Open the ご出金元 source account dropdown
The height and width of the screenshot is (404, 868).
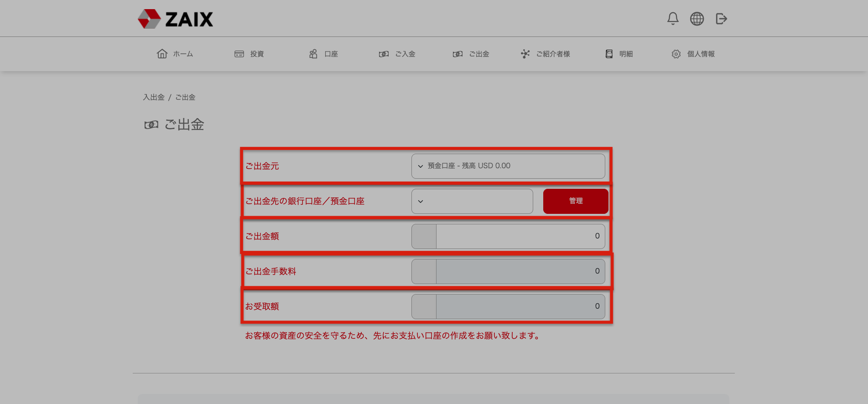pyautogui.click(x=508, y=166)
